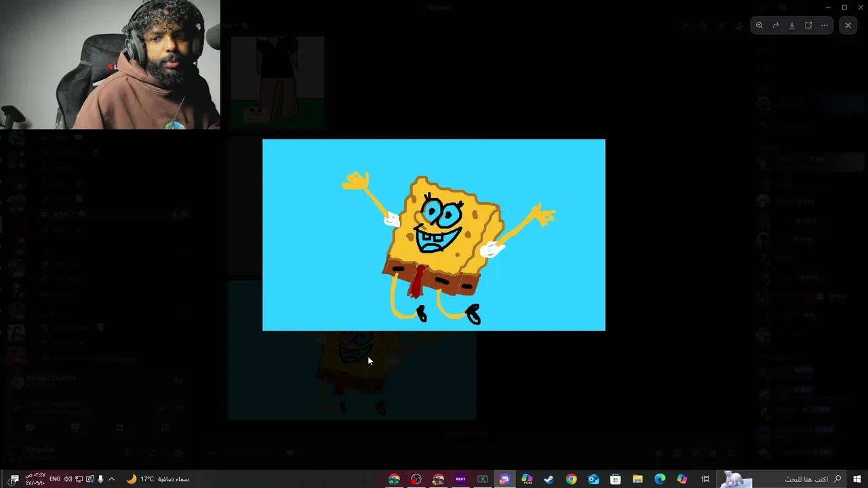
Task: Open the taskbar clock and date
Action: click(x=35, y=479)
